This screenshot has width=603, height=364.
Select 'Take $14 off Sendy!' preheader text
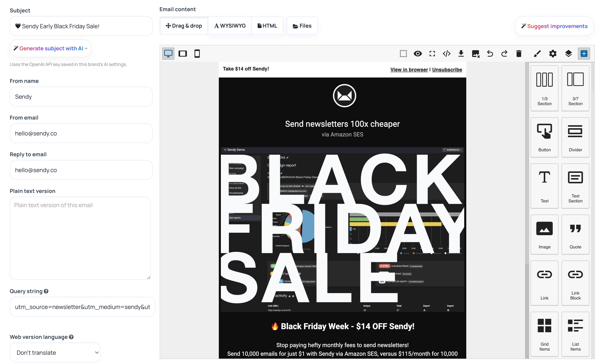click(x=246, y=69)
